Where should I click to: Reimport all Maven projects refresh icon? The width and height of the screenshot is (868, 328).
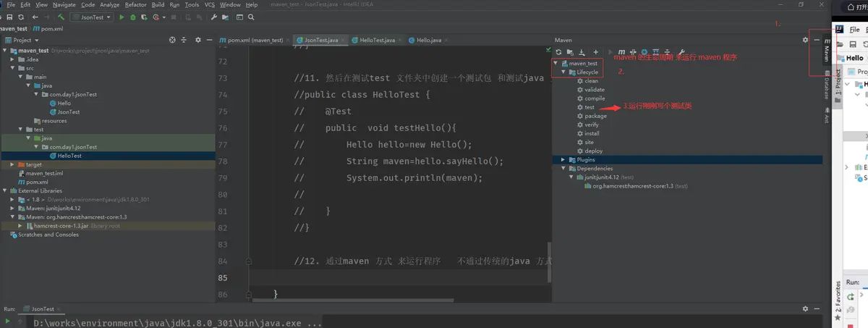click(x=558, y=52)
